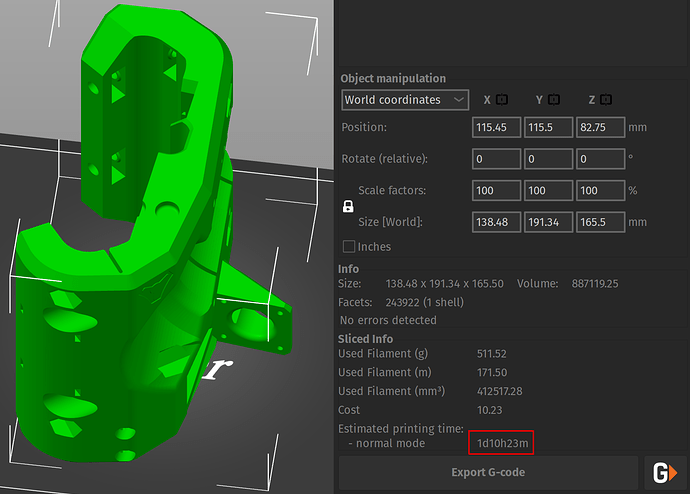Click the Facets value 243922 (1 shell)

(425, 303)
